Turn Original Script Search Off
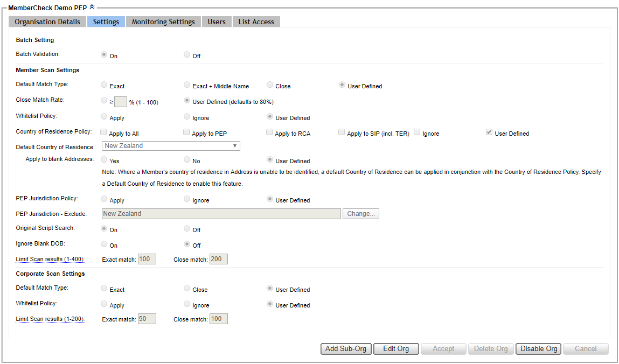The image size is (619, 364). coord(187,228)
